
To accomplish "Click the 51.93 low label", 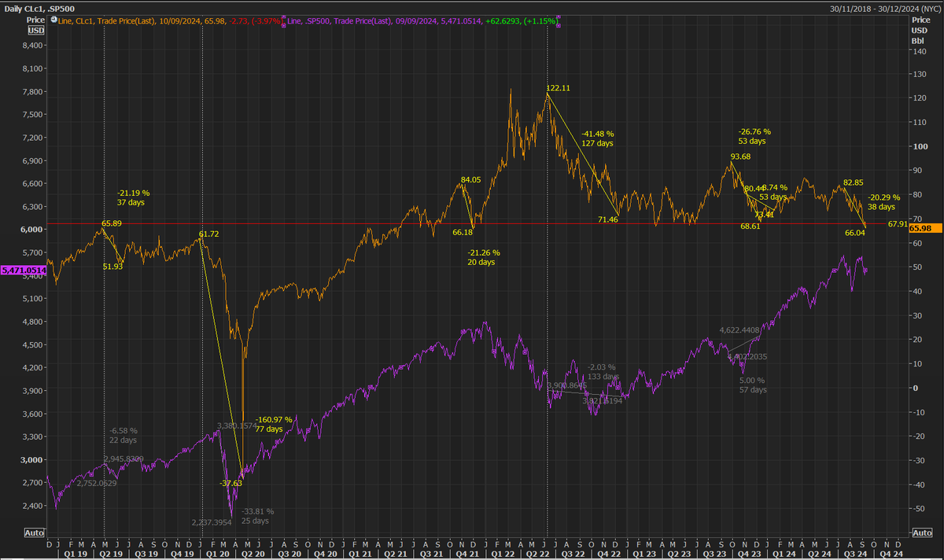I will [113, 267].
